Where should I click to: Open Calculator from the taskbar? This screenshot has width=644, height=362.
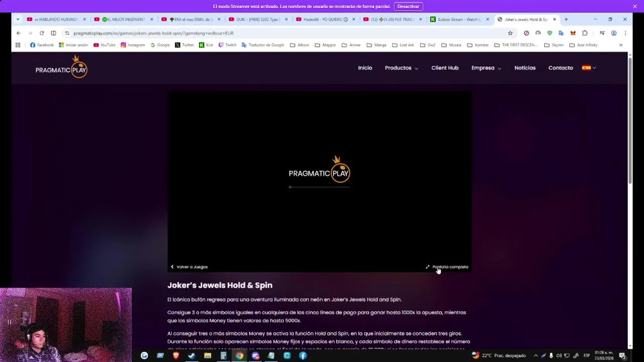click(223, 355)
